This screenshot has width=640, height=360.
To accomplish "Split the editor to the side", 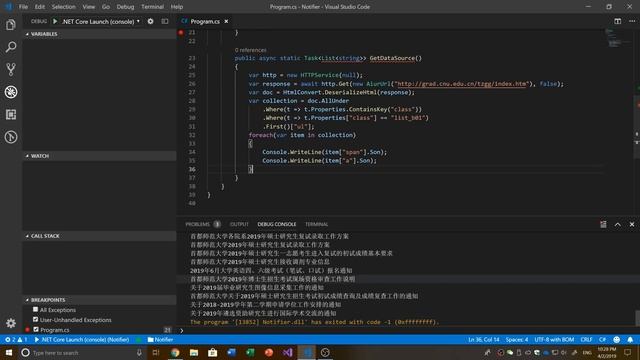I will pos(618,21).
